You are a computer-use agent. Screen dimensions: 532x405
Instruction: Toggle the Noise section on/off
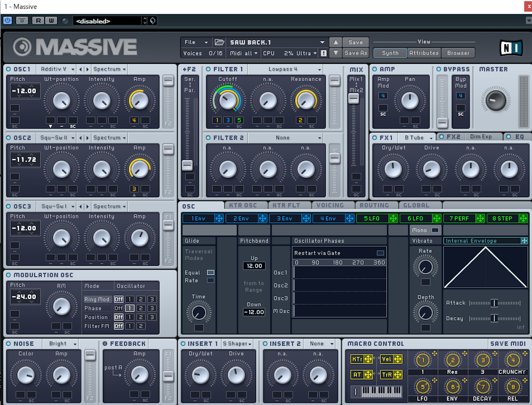tap(8, 344)
